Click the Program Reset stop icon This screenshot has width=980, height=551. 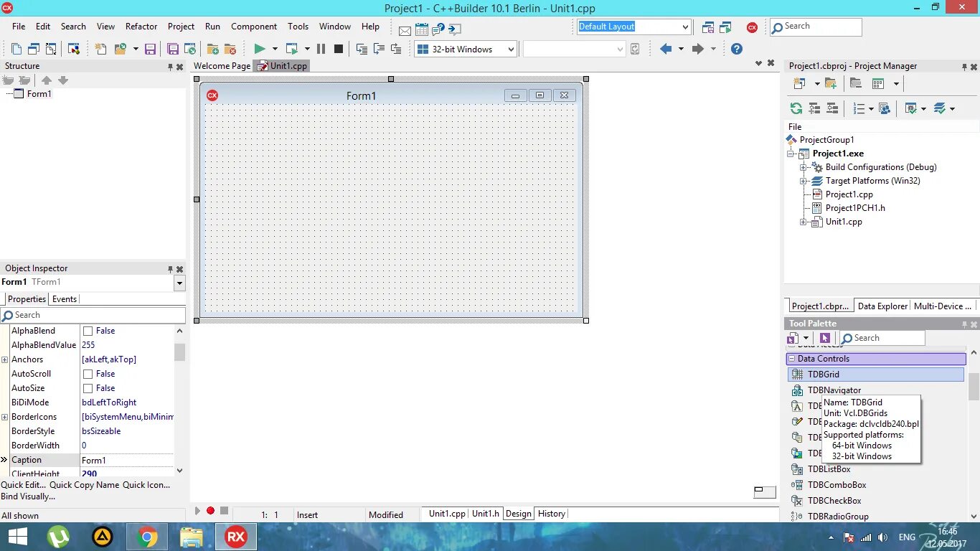(339, 49)
